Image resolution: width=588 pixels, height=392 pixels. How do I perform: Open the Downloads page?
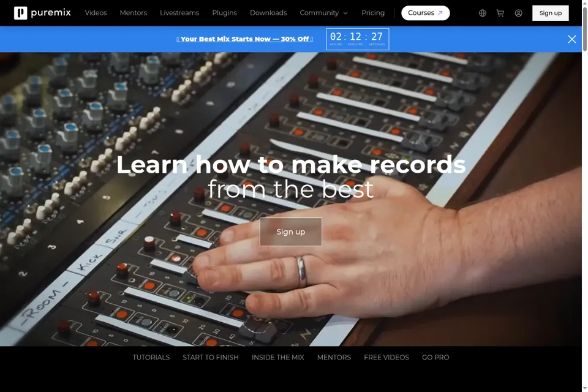[268, 13]
